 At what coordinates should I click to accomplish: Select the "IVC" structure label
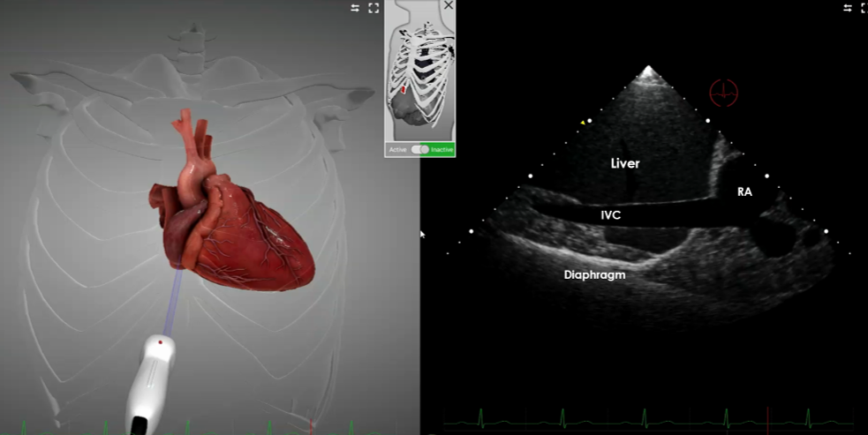coord(613,214)
